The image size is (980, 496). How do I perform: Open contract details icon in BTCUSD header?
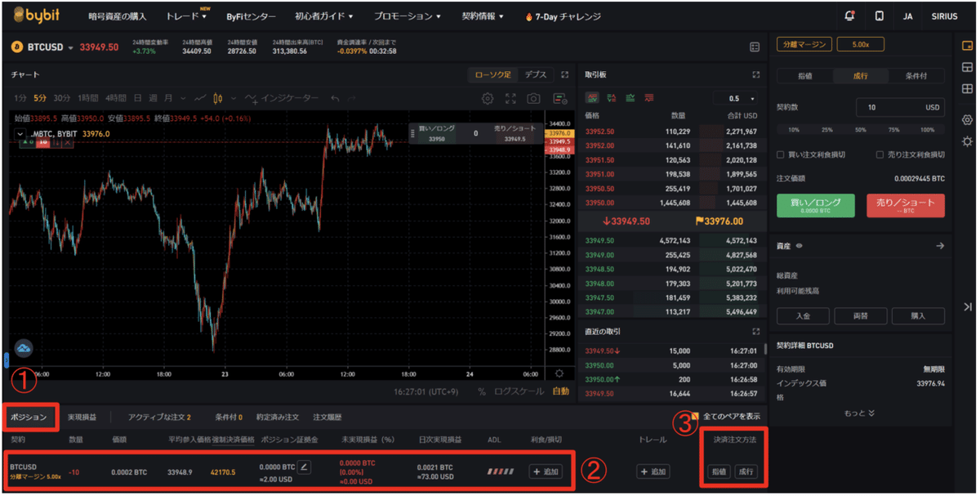(755, 47)
